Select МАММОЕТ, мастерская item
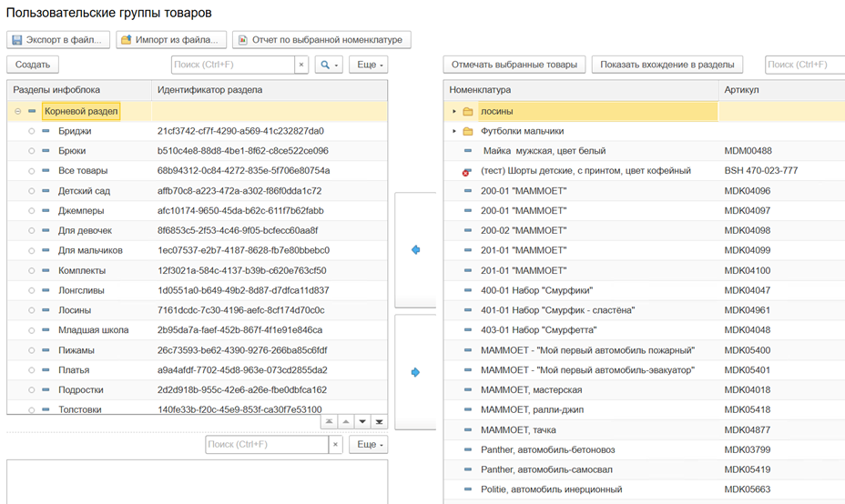The image size is (845, 504). tap(532, 390)
